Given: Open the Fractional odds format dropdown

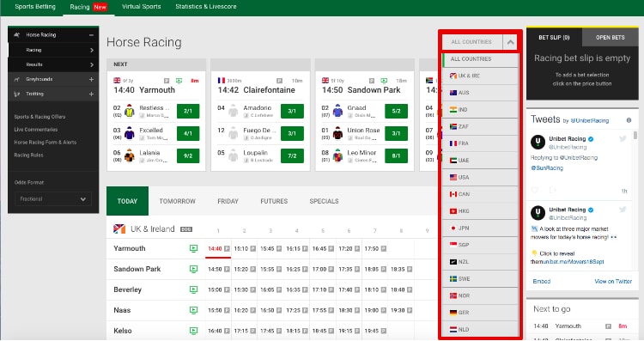Looking at the screenshot, I should tap(53, 199).
